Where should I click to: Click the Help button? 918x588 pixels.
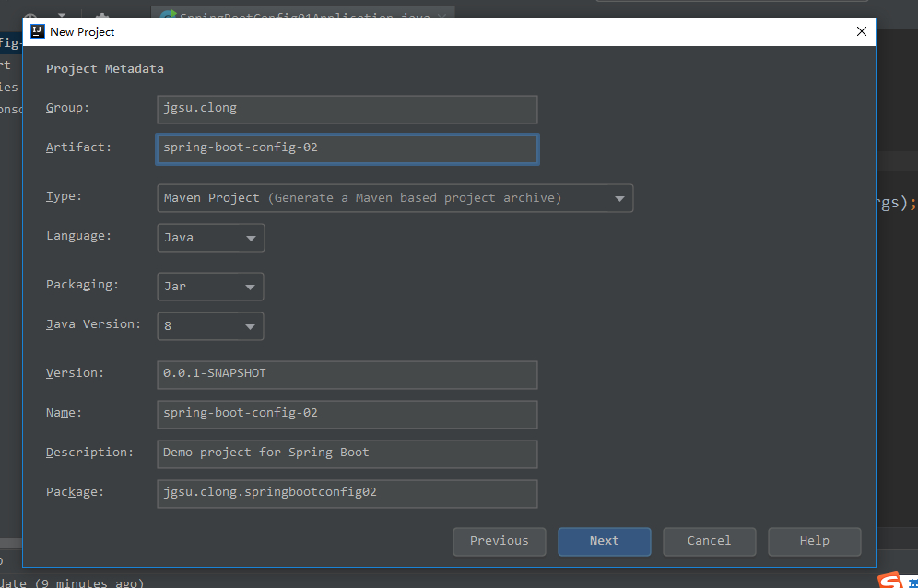pos(815,542)
